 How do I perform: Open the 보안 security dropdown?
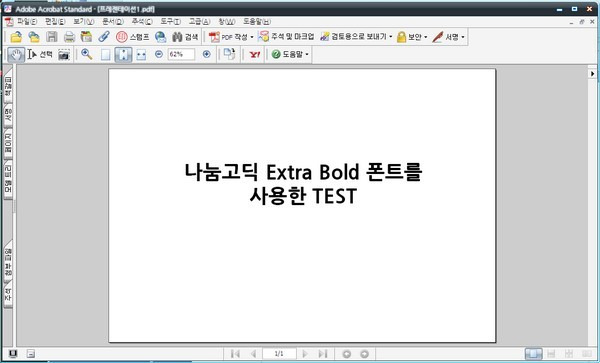[412, 37]
